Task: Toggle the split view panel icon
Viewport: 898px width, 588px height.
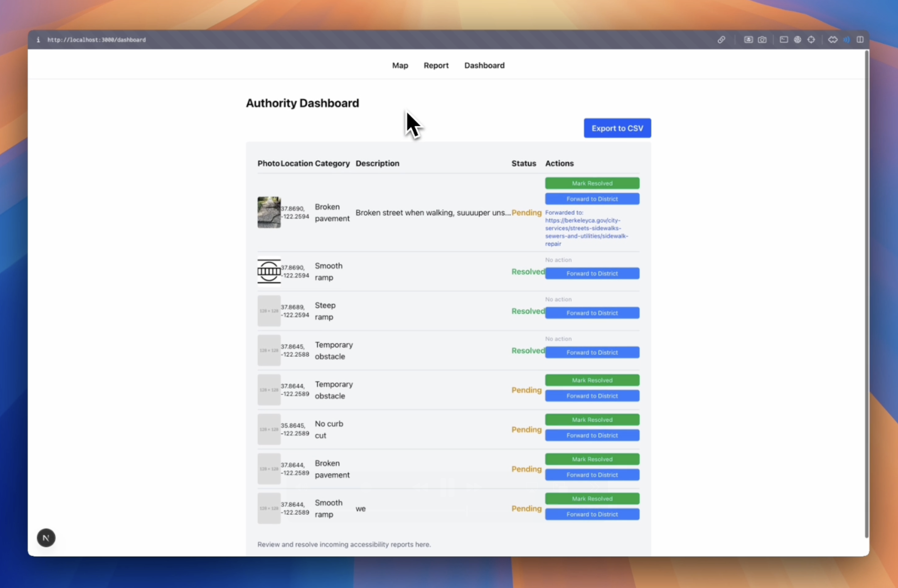Action: pyautogui.click(x=860, y=40)
